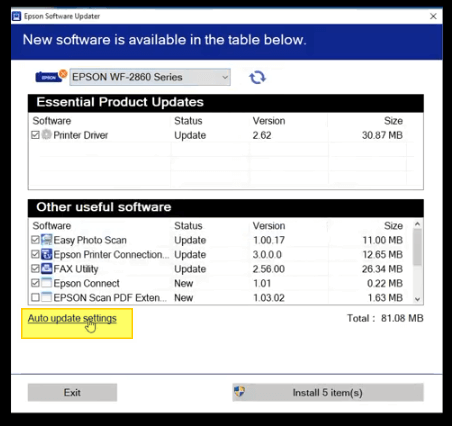This screenshot has width=452, height=426.
Task: Click the Epson Connect row icon
Action: click(46, 283)
